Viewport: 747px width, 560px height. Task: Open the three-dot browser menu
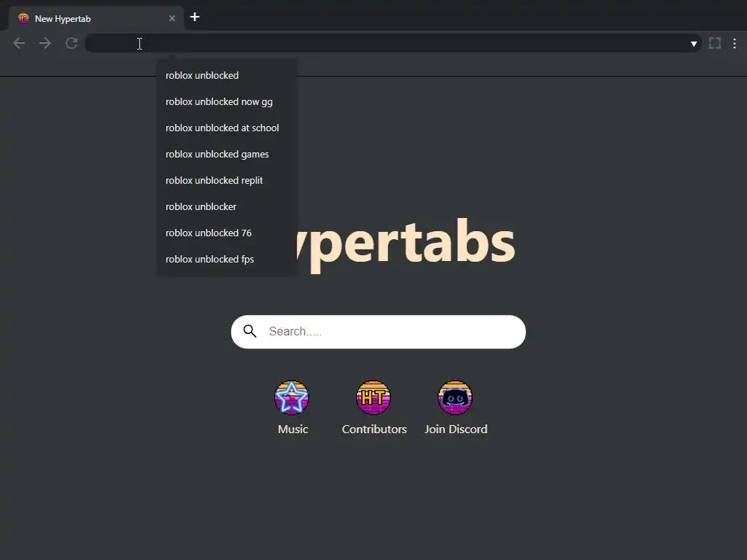(735, 43)
